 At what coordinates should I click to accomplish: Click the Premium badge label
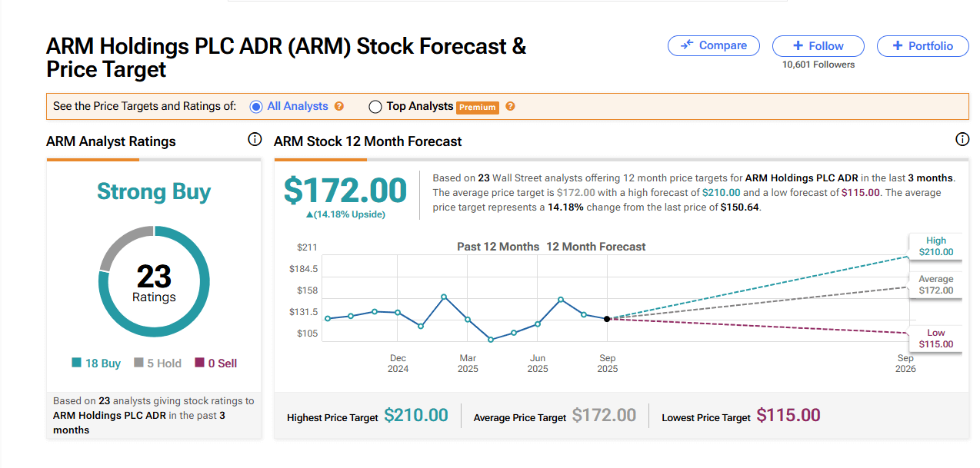tap(478, 108)
